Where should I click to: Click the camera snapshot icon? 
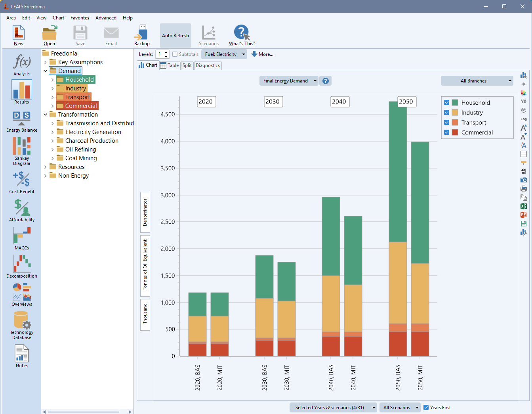[x=523, y=180]
